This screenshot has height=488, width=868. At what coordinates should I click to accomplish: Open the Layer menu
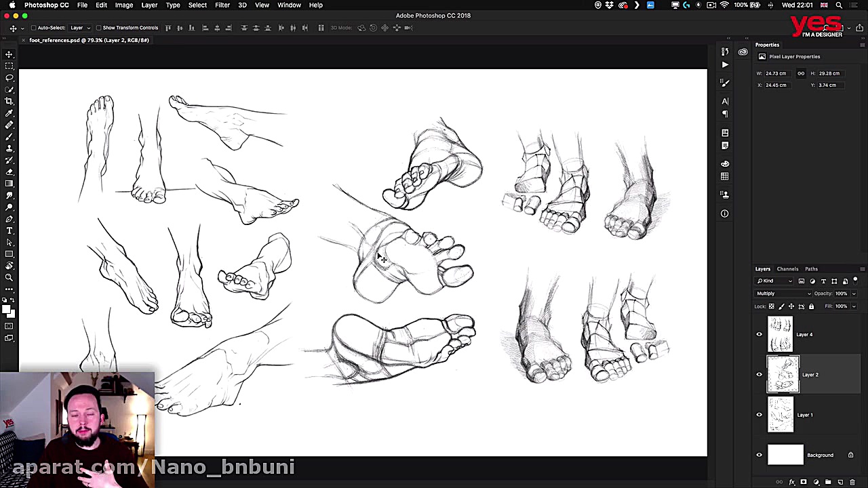(x=149, y=5)
